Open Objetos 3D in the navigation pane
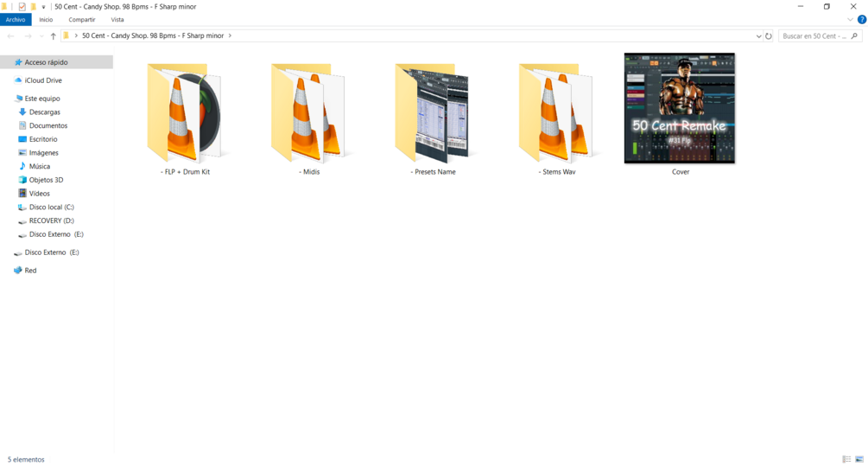 point(46,180)
